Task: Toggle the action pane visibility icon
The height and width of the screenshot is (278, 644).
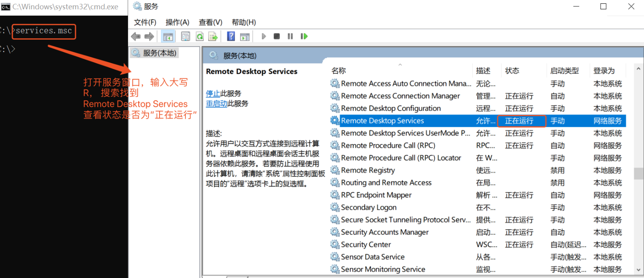Action: (245, 36)
